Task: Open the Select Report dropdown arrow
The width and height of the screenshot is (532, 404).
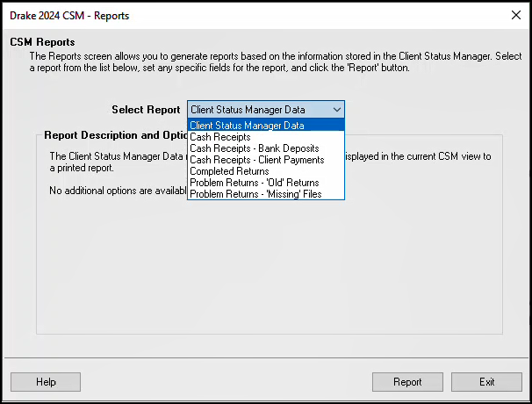Action: 336,110
